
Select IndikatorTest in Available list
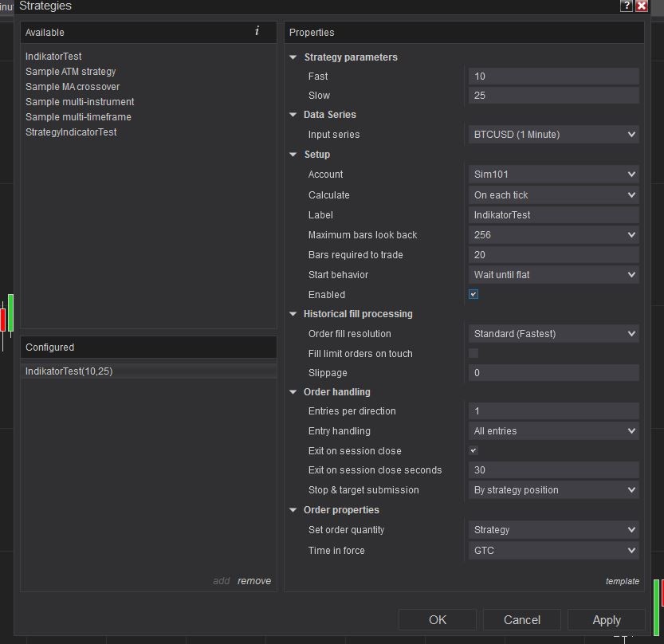[53, 57]
